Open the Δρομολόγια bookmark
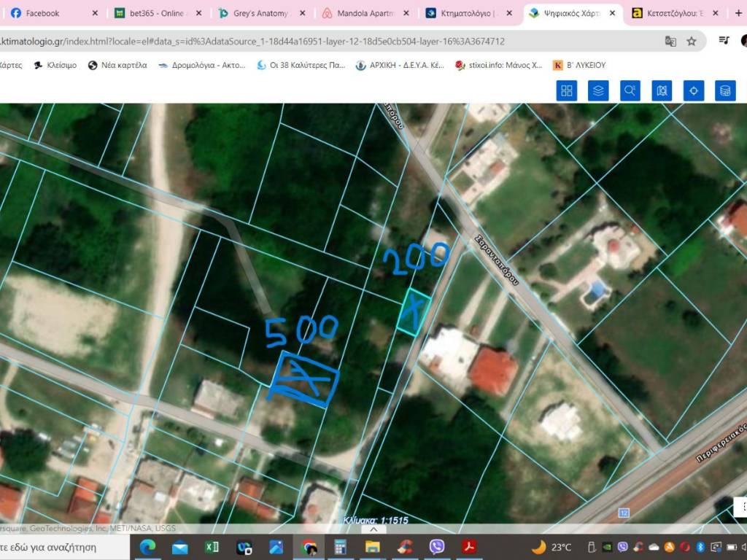 [x=201, y=65]
